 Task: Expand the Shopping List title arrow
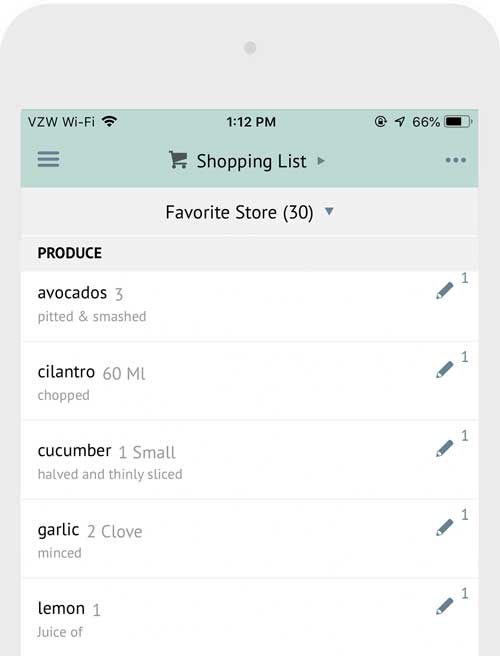[321, 161]
